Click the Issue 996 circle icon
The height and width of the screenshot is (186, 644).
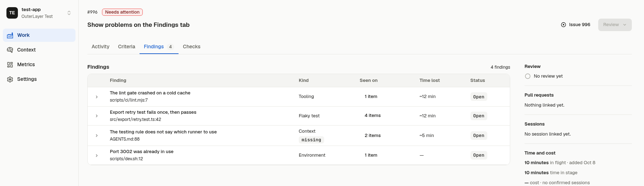pos(563,25)
